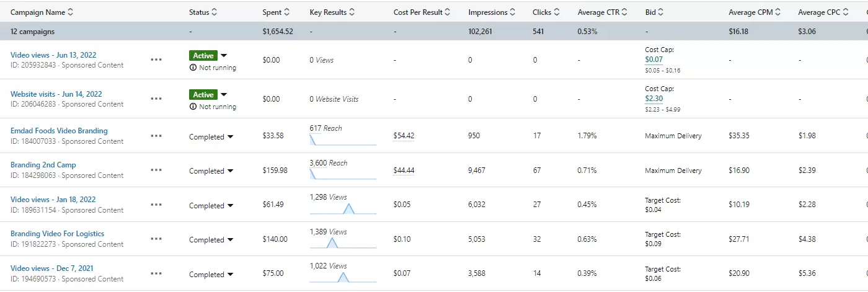
Task: Click the 3,600 Reach sparkline chart
Action: 343,175
